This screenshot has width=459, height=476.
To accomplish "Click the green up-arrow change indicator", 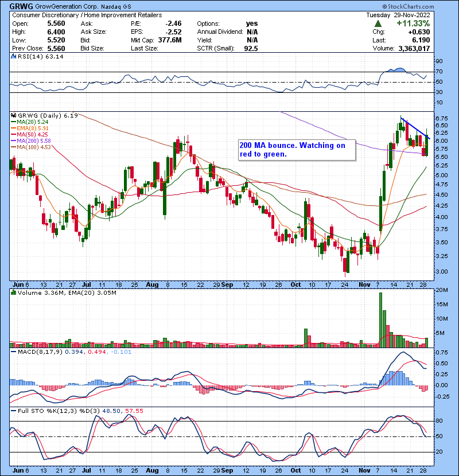I will pyautogui.click(x=378, y=24).
